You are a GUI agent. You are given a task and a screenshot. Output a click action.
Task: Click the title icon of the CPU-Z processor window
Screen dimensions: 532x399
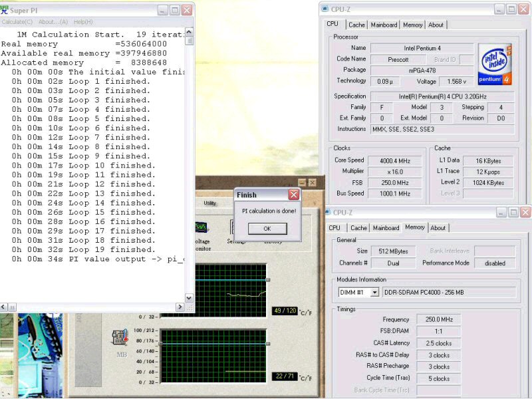click(325, 9)
